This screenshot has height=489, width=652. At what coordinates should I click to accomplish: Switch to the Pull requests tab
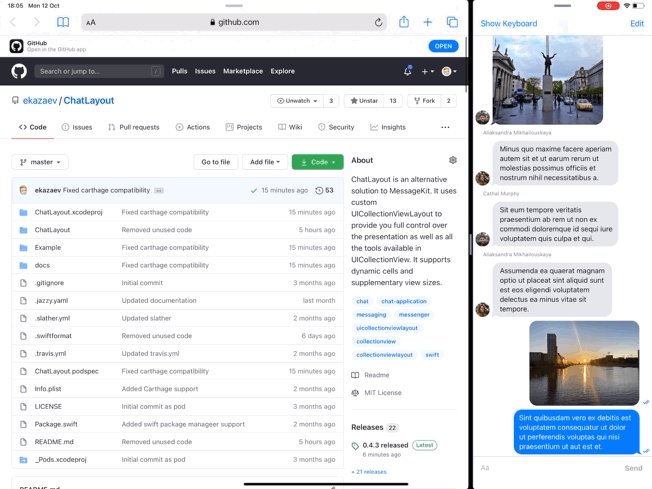(x=133, y=127)
